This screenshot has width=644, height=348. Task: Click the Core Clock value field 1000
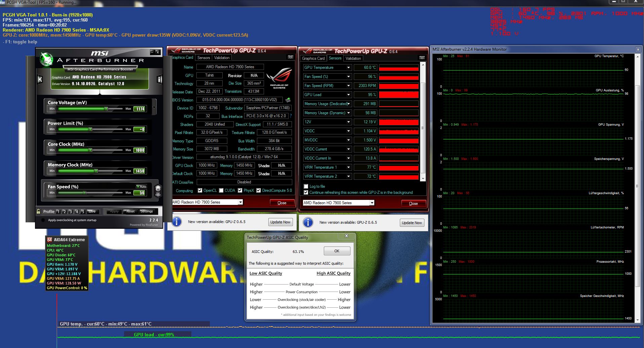[140, 150]
